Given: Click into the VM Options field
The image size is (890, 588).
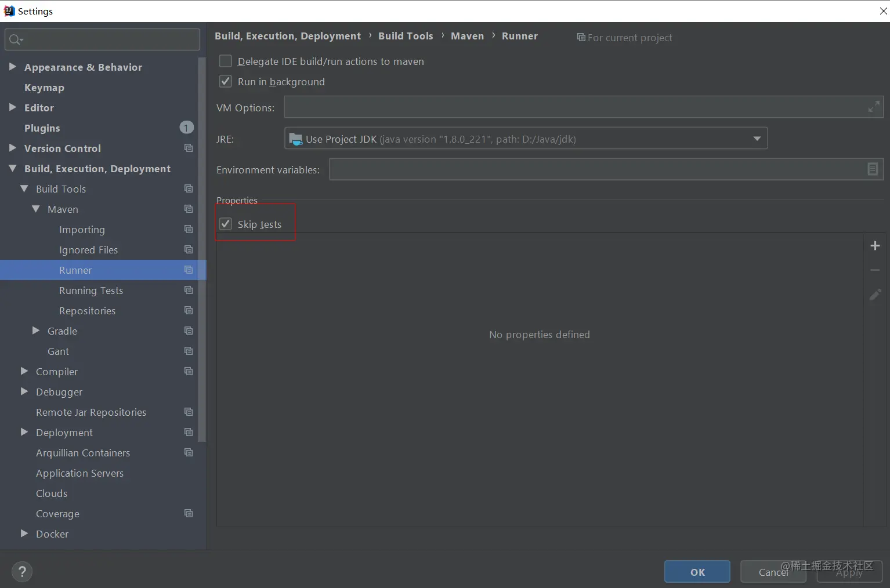Looking at the screenshot, I should coord(584,107).
